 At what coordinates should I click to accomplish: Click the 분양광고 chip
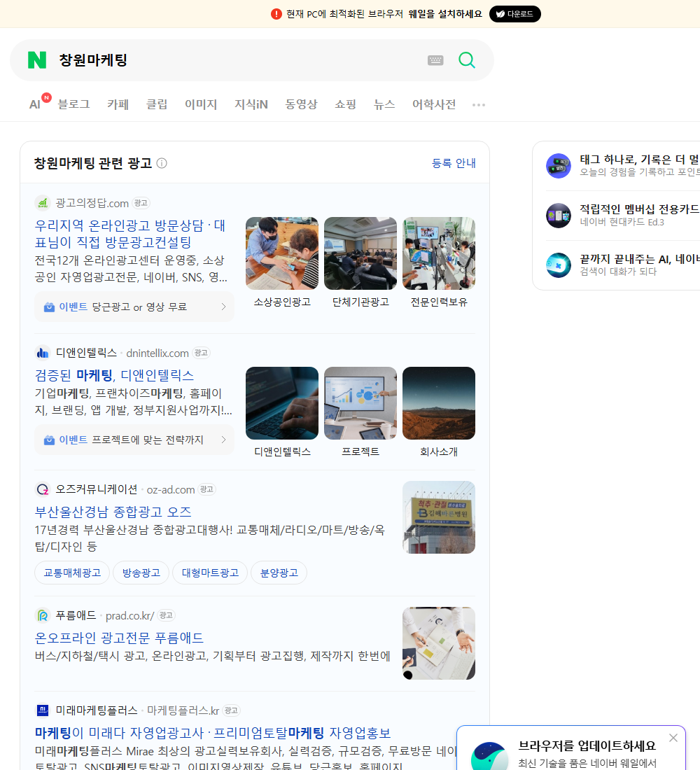pos(279,573)
